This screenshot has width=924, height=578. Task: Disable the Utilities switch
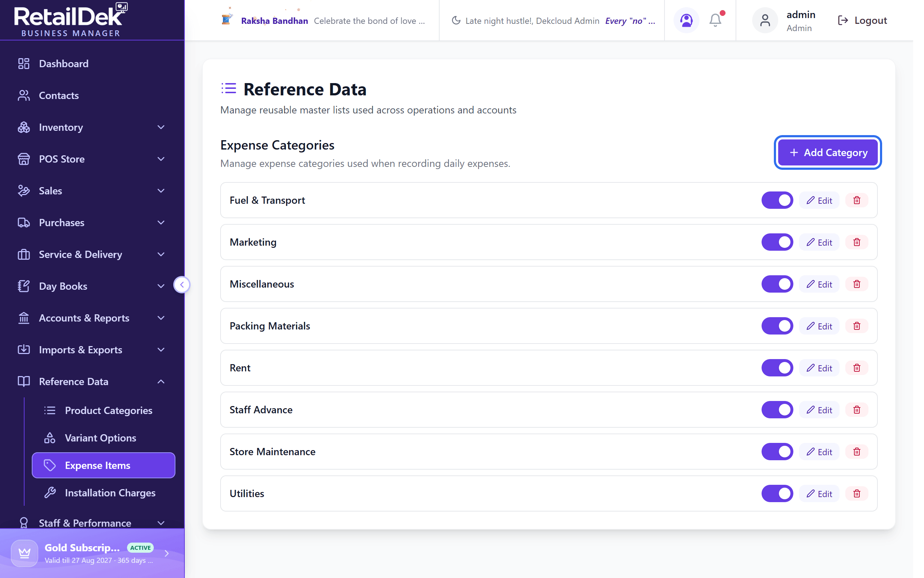coord(777,493)
